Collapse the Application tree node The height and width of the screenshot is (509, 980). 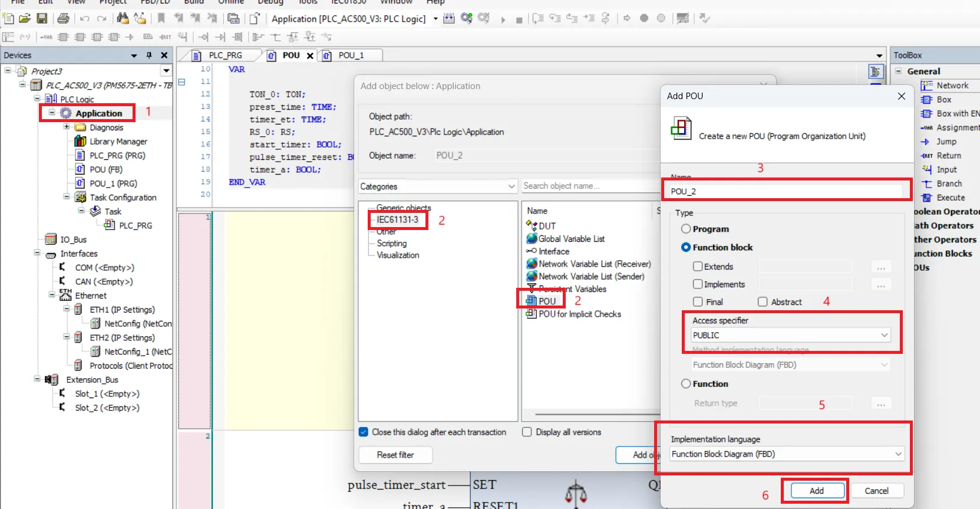pyautogui.click(x=52, y=113)
